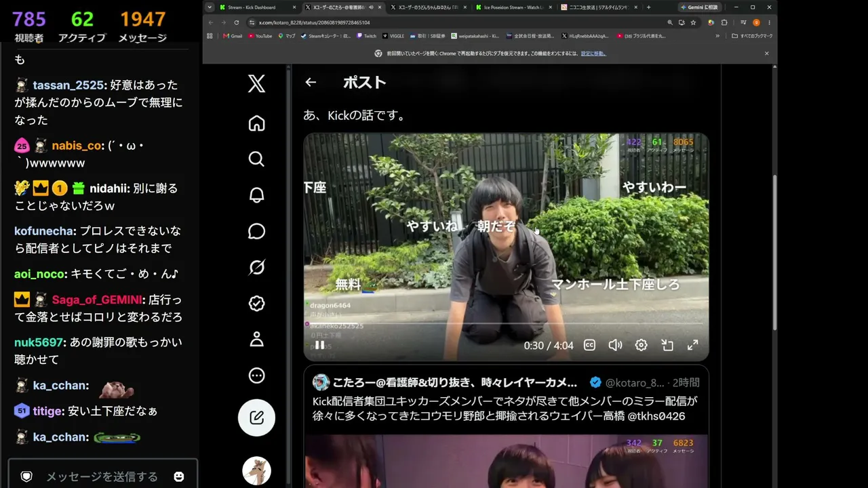Open the account avatar at sidebar bottom
This screenshot has width=868, height=488.
pos(256,471)
